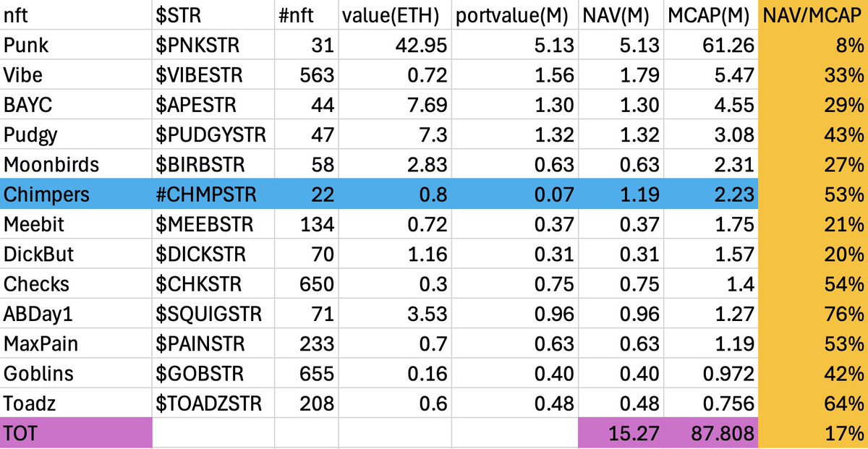Click the 'DickBut' row name cell
The image size is (868, 449).
pyautogui.click(x=76, y=254)
